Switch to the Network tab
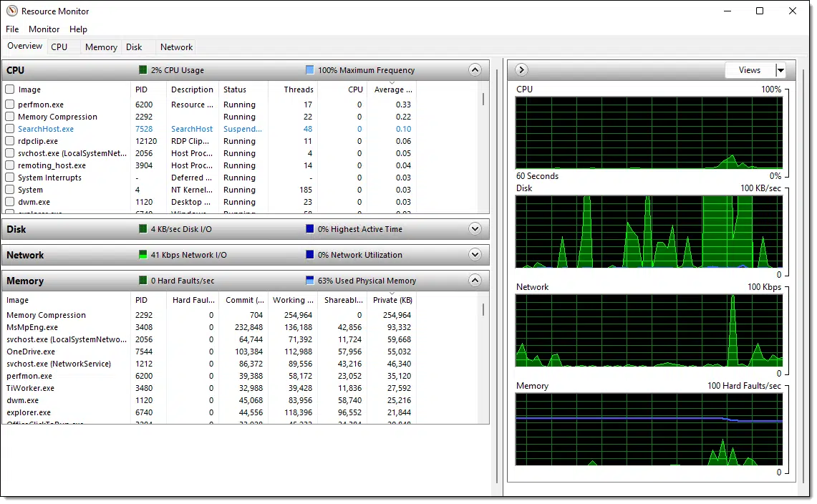817x504 pixels. click(x=177, y=47)
